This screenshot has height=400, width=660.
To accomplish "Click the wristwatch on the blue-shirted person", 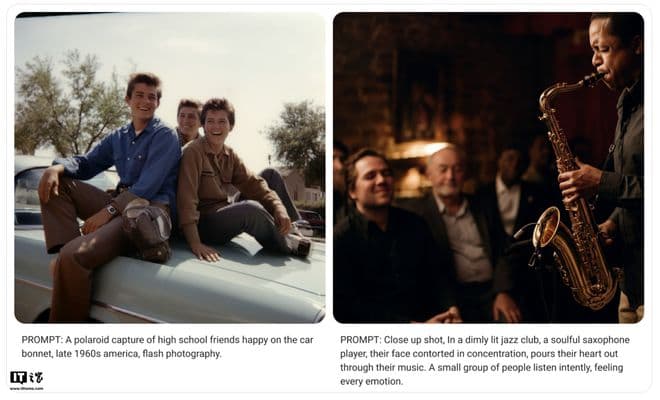I will pos(112,209).
